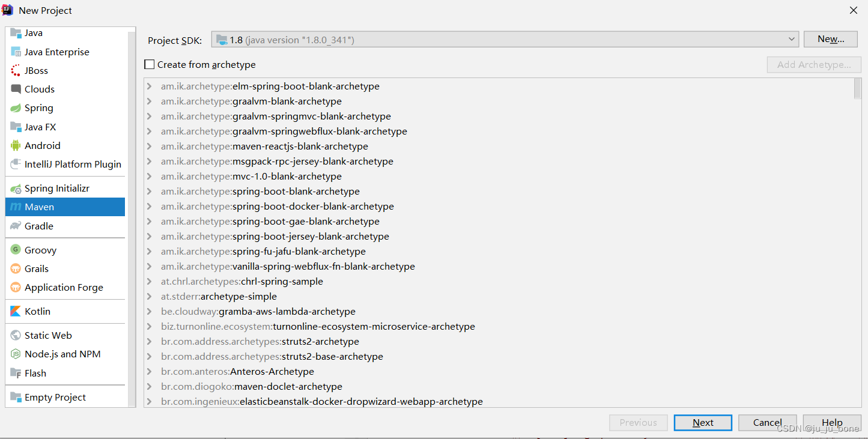Select turnonline-ecosystem-microservice-archetype row
Image resolution: width=868 pixels, height=439 pixels.
498,326
